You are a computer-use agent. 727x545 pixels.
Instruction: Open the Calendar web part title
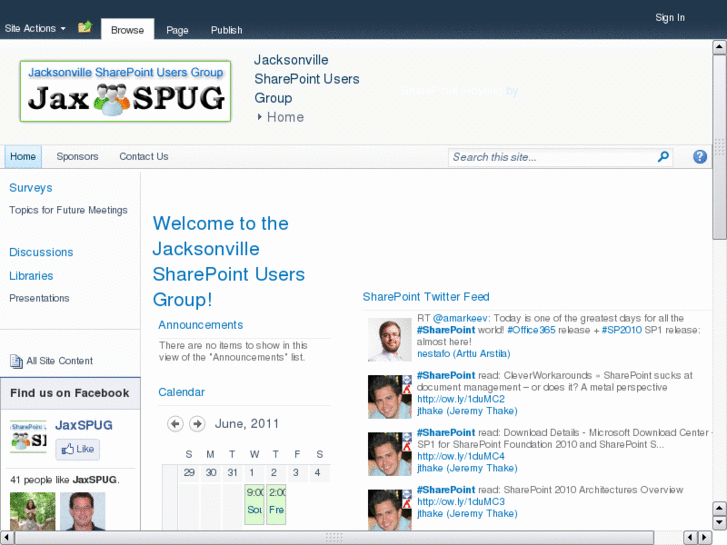pyautogui.click(x=182, y=392)
